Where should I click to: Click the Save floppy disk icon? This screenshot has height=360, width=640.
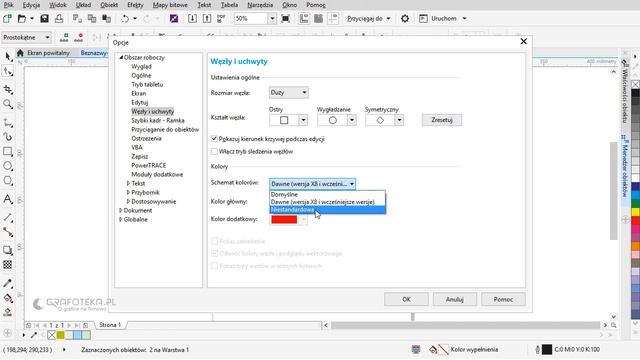(44, 18)
